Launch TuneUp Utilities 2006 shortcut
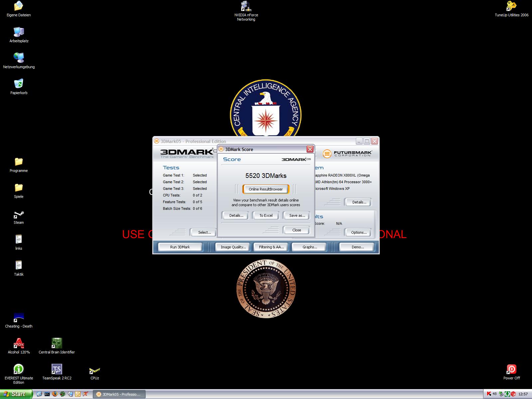This screenshot has width=532, height=399. point(511,9)
